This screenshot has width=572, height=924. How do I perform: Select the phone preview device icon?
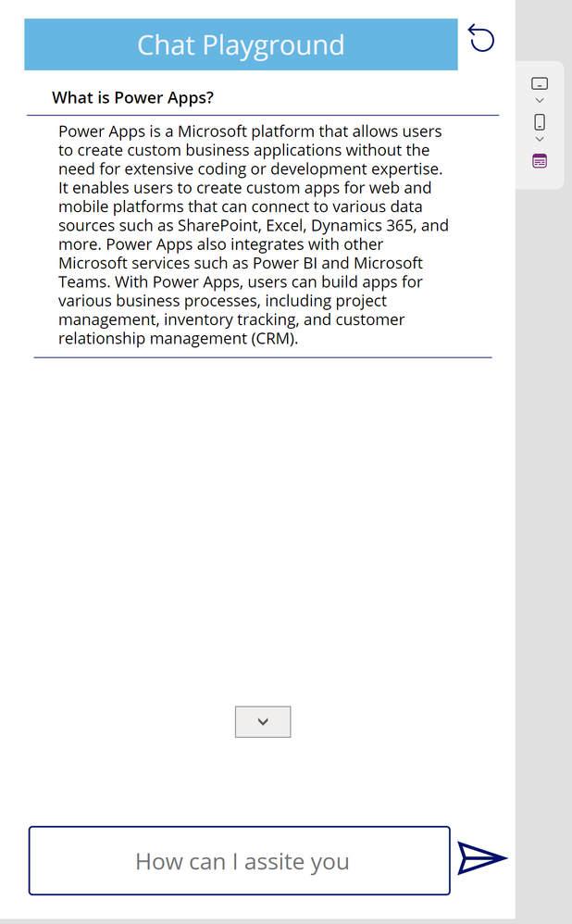click(x=540, y=122)
